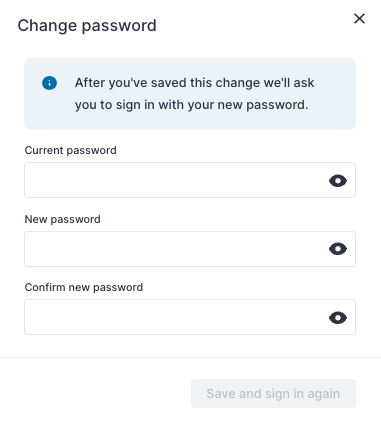The width and height of the screenshot is (381, 427).
Task: Click the empty footer space left of Save button
Action: (x=97, y=393)
